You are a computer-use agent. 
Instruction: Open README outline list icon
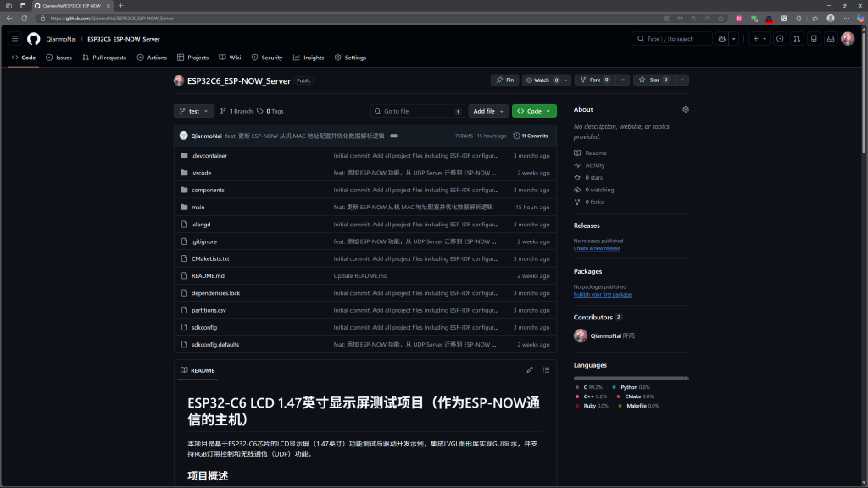point(547,370)
